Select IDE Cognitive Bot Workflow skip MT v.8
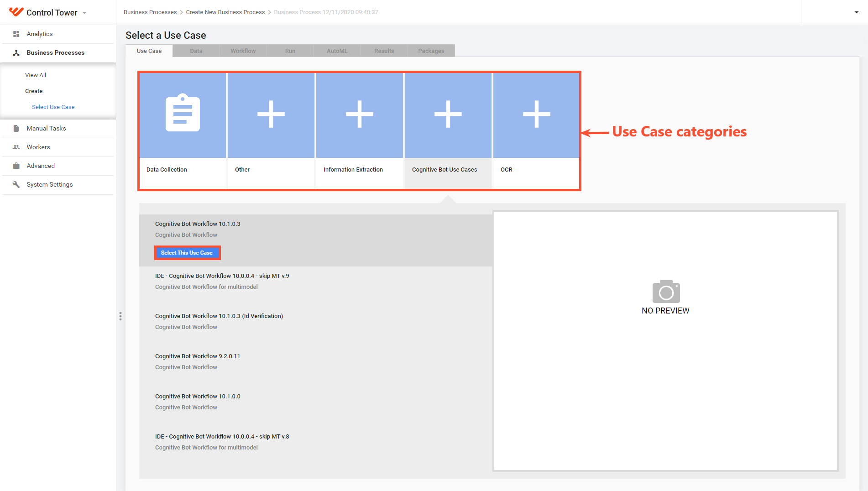This screenshot has width=868, height=491. (x=222, y=436)
